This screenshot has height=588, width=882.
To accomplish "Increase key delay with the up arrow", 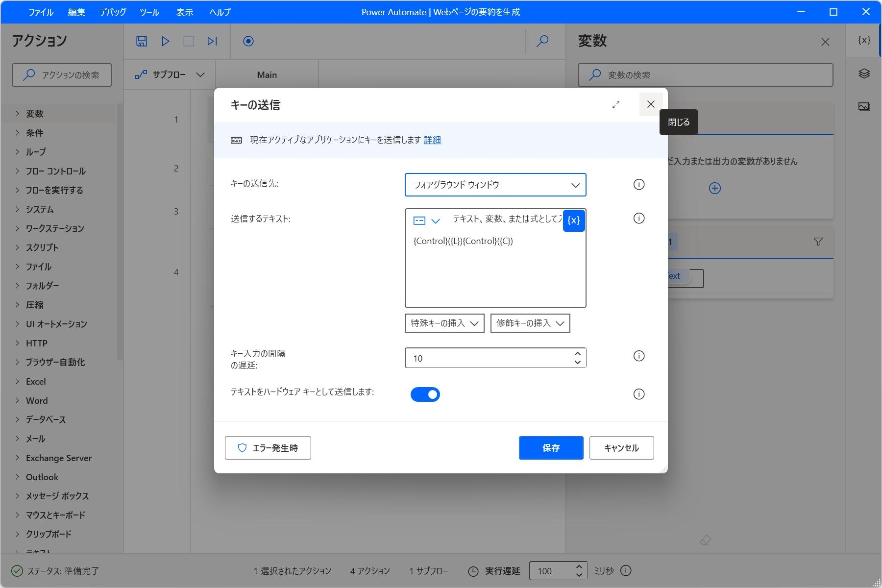I will point(578,353).
